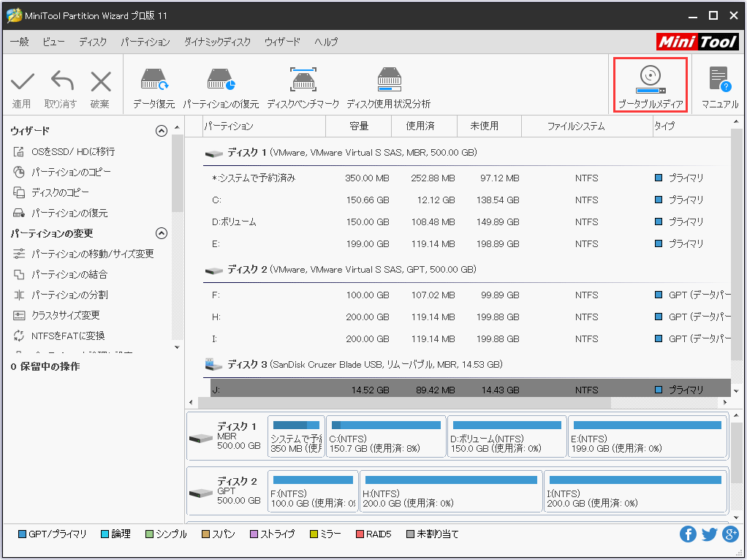The height and width of the screenshot is (560, 747).
Task: Select Convert NTFS to FAT (NTFSをFATに変換)
Action: [x=68, y=336]
